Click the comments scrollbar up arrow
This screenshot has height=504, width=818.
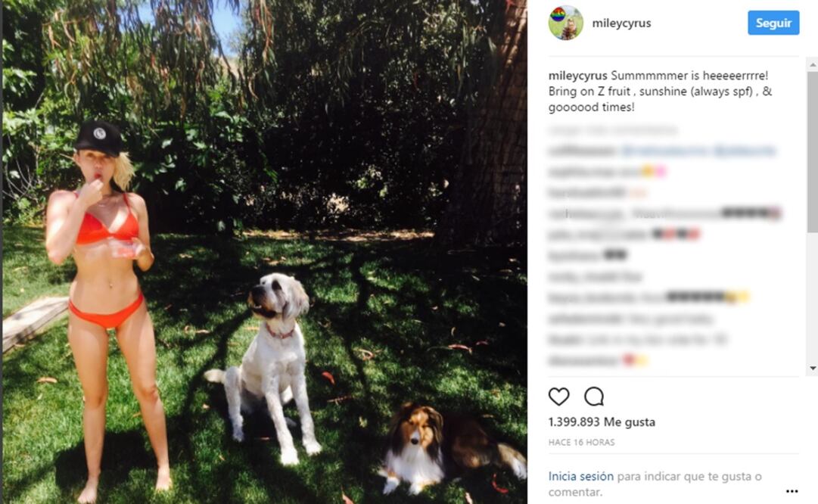point(812,64)
